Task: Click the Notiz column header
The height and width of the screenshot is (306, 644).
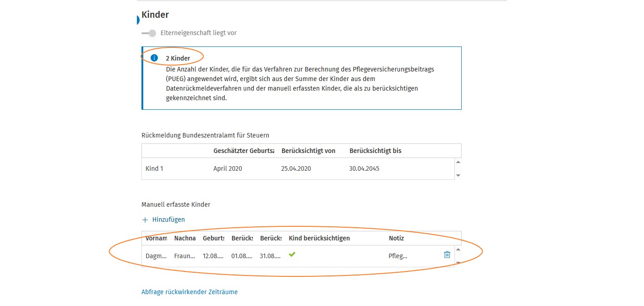Action: [396, 238]
